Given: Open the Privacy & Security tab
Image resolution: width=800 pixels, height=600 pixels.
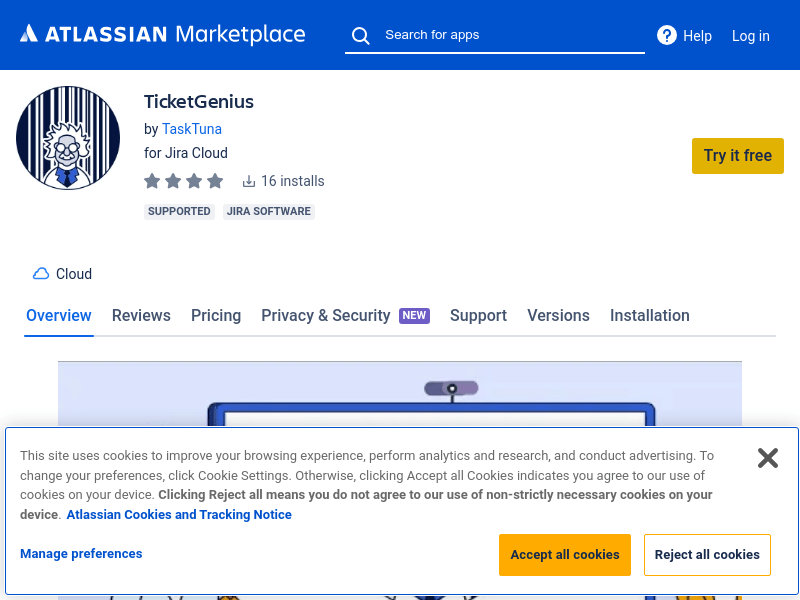Looking at the screenshot, I should pos(326,315).
